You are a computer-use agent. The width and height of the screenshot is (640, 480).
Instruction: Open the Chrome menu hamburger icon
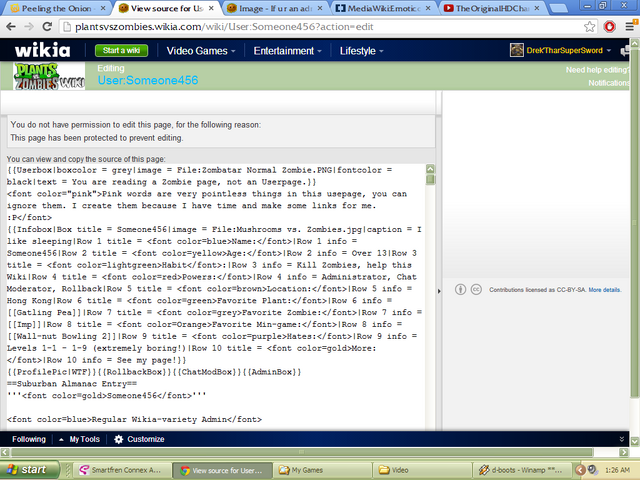click(x=631, y=27)
